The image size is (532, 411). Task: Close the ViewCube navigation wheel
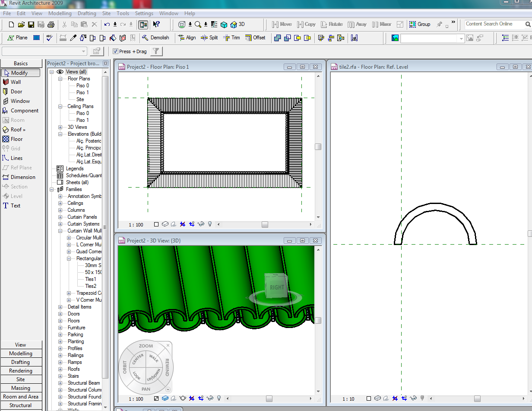(168, 345)
